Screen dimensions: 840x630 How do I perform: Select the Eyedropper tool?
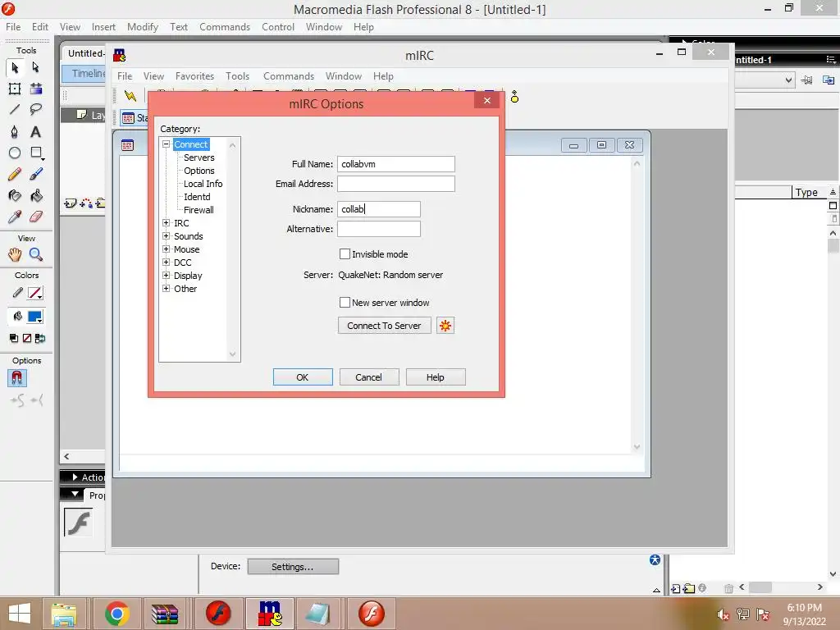click(x=15, y=217)
